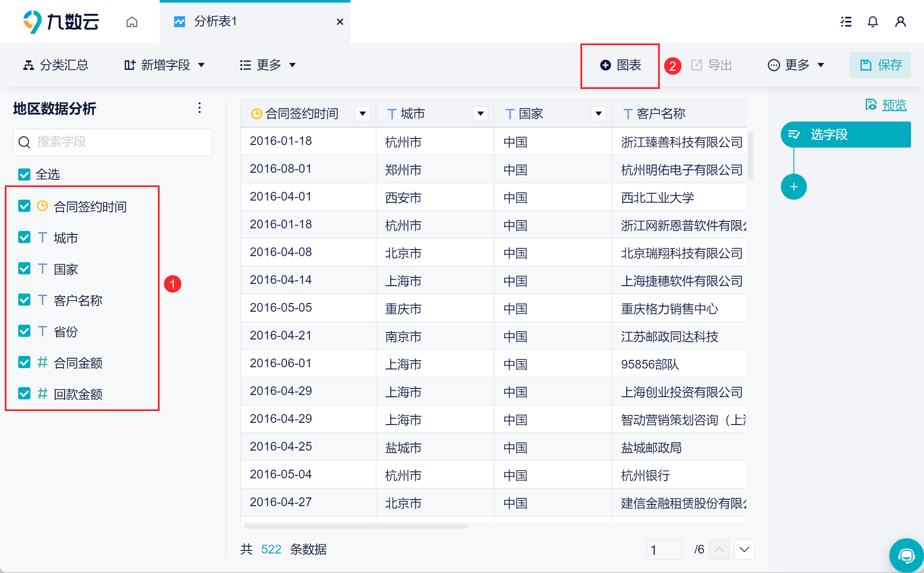
Task: Uncheck the 全选 checkbox
Action: [x=24, y=175]
